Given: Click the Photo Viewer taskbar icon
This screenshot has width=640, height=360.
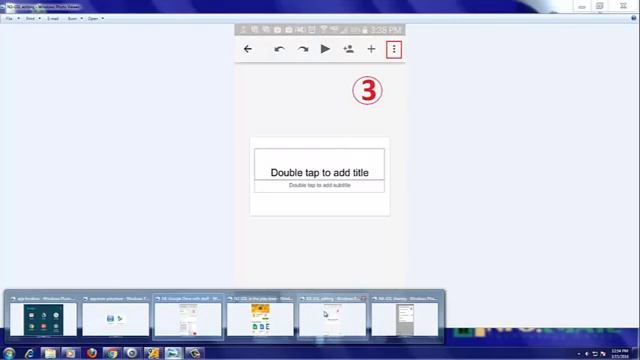Looking at the screenshot, I should (173, 353).
